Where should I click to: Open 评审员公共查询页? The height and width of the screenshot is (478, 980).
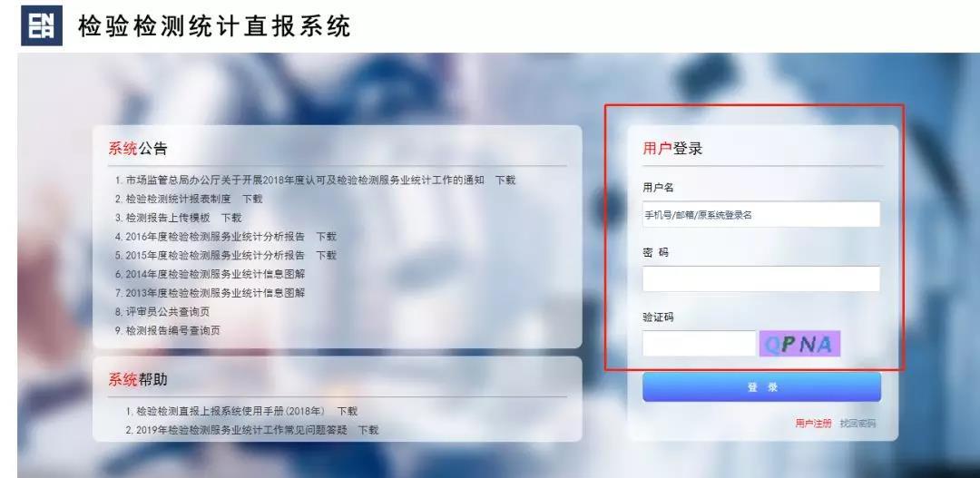(168, 311)
